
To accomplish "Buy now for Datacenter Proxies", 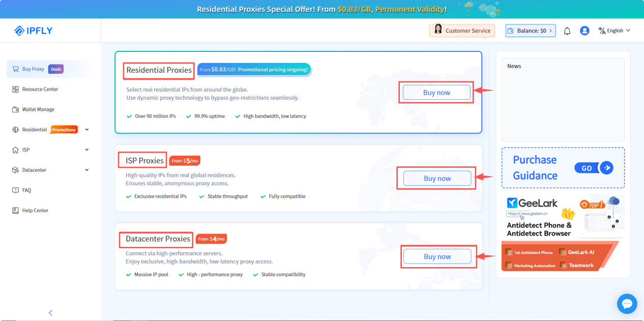I will [x=437, y=257].
